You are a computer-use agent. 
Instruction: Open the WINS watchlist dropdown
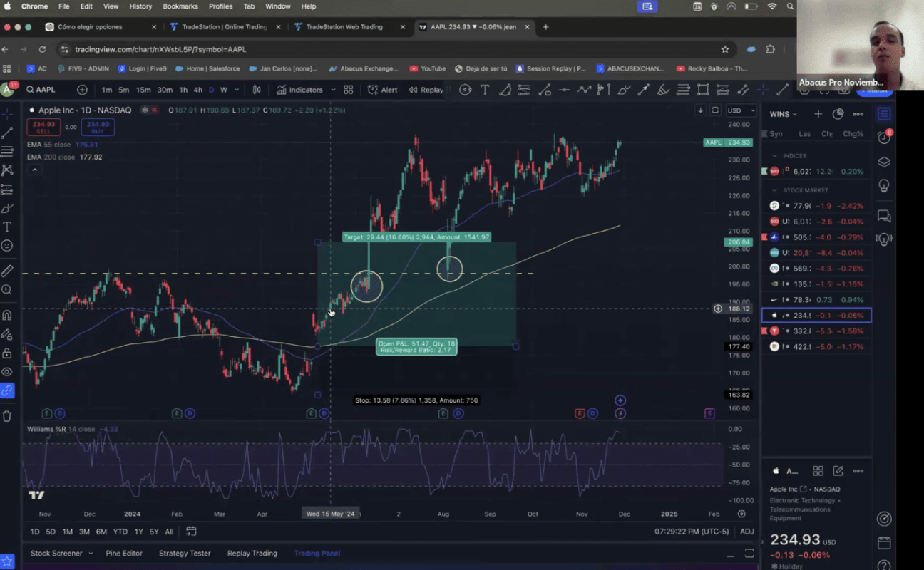coord(784,114)
